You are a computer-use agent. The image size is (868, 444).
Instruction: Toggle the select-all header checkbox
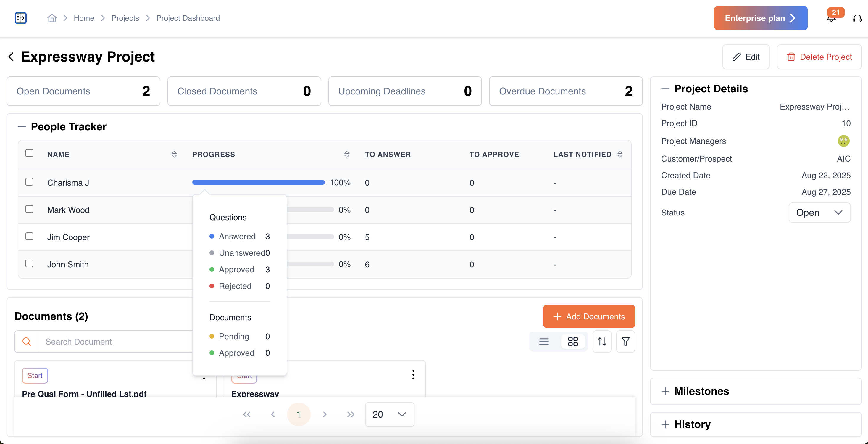(29, 153)
